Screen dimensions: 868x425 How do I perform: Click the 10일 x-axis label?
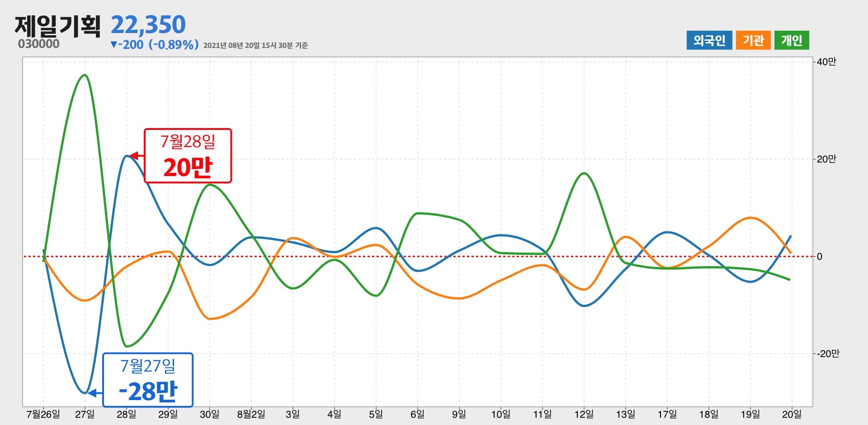coord(501,414)
